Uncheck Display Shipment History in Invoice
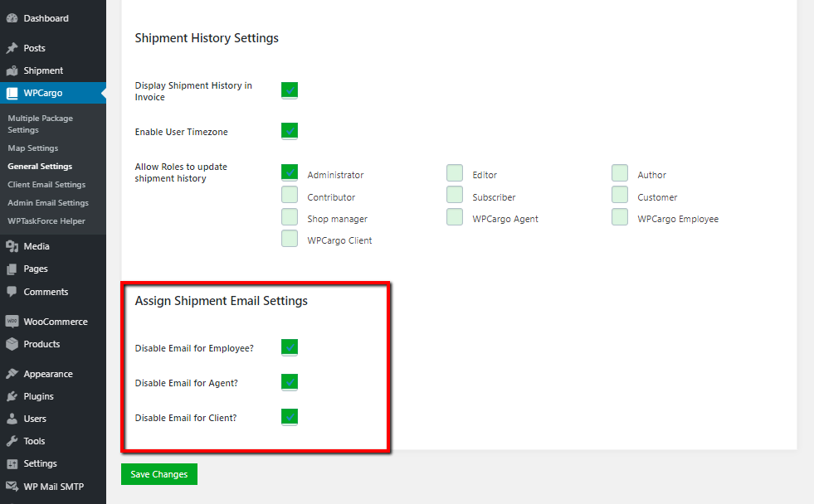This screenshot has height=504, width=814. [290, 90]
